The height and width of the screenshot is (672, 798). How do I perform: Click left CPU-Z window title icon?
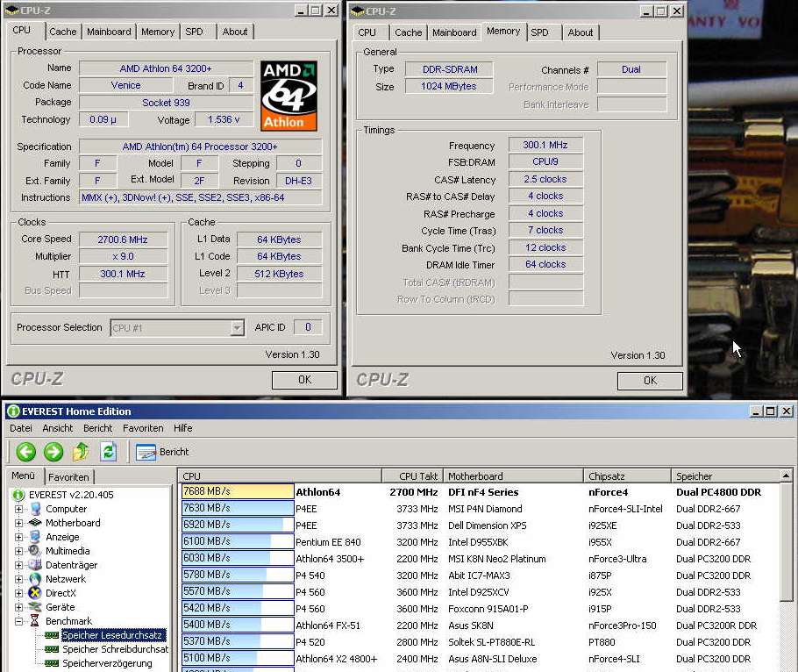[11, 11]
